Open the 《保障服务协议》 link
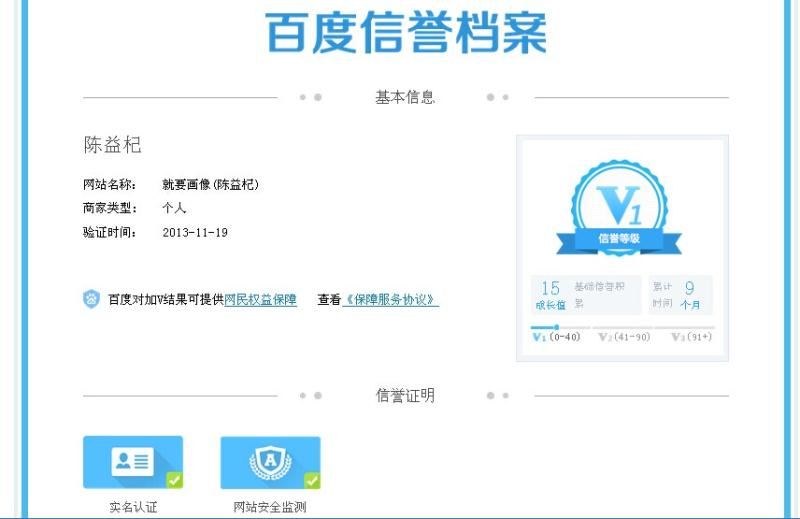 390,300
